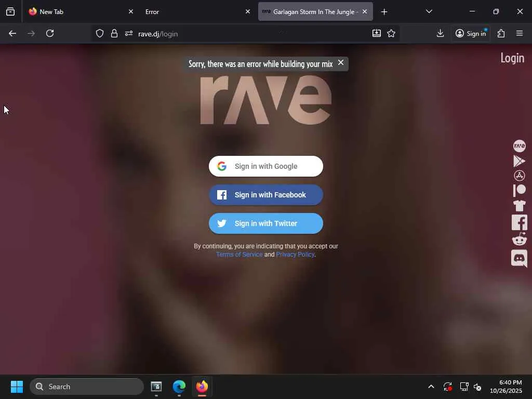Open the Reddit icon in sidebar
This screenshot has width=532, height=399.
[519, 239]
